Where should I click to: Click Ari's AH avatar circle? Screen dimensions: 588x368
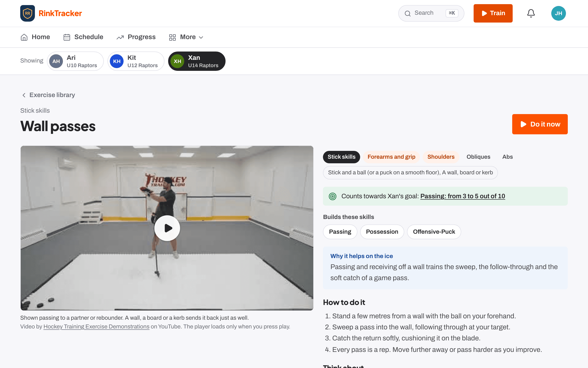(56, 61)
